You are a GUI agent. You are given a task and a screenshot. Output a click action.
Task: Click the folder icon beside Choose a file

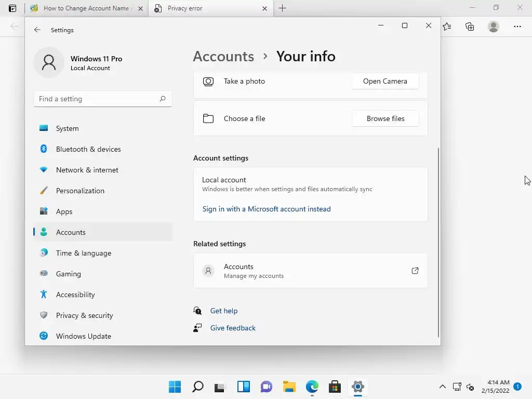coord(208,118)
